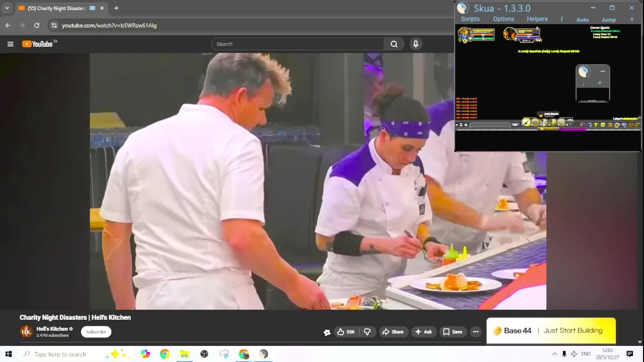Toggle microphone icon in system tray
Image resolution: width=644 pixels, height=362 pixels.
[564, 354]
